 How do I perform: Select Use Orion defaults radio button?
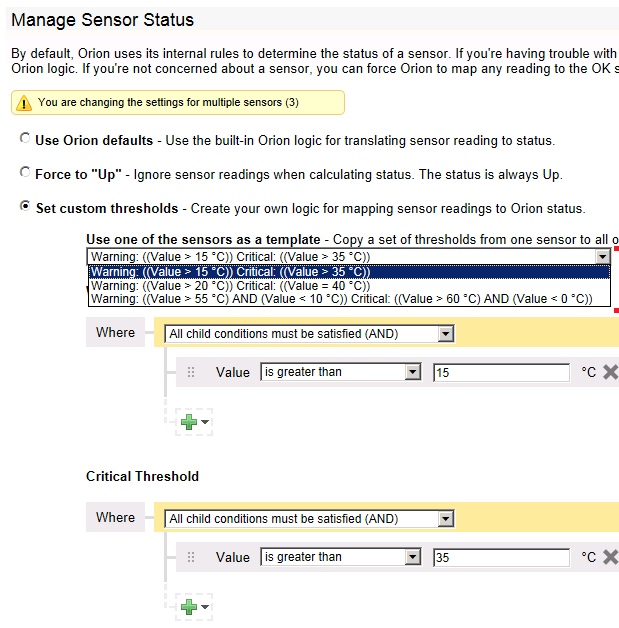[x=25, y=138]
